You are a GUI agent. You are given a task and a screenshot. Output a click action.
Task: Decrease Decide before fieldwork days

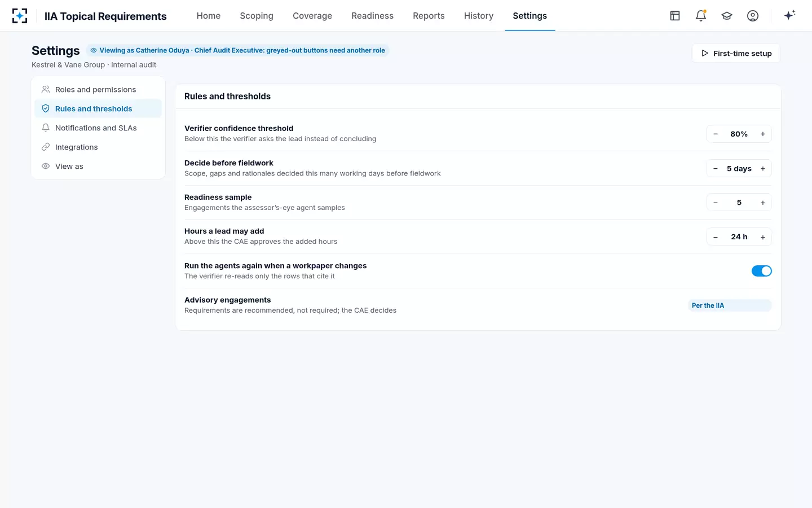716,169
